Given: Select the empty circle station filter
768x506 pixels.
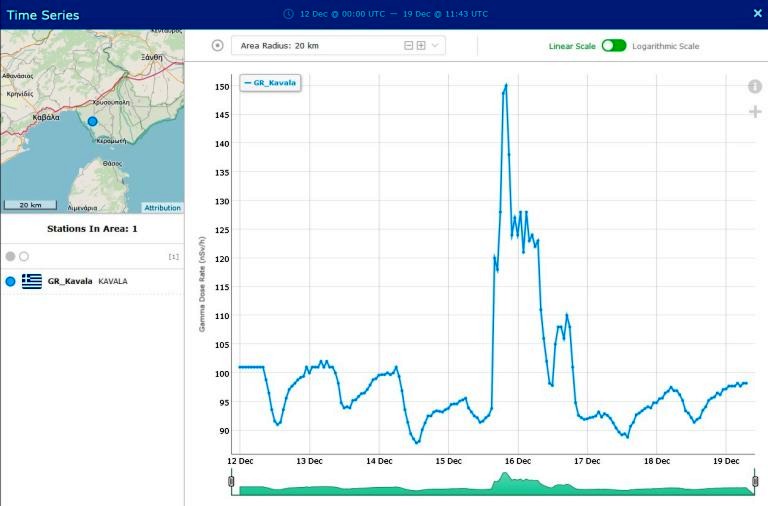Looking at the screenshot, I should coord(24,257).
